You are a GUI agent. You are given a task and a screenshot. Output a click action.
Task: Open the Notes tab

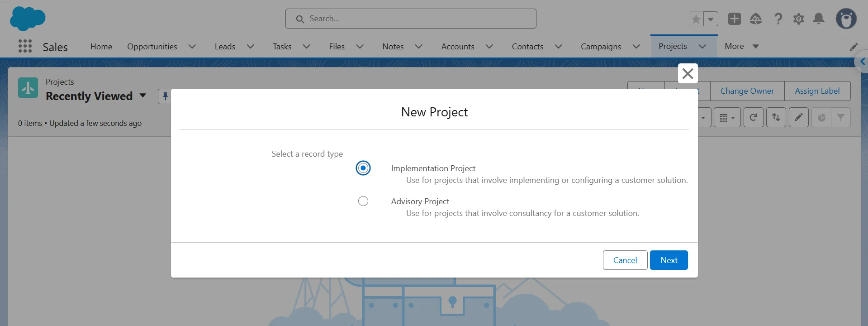click(393, 47)
